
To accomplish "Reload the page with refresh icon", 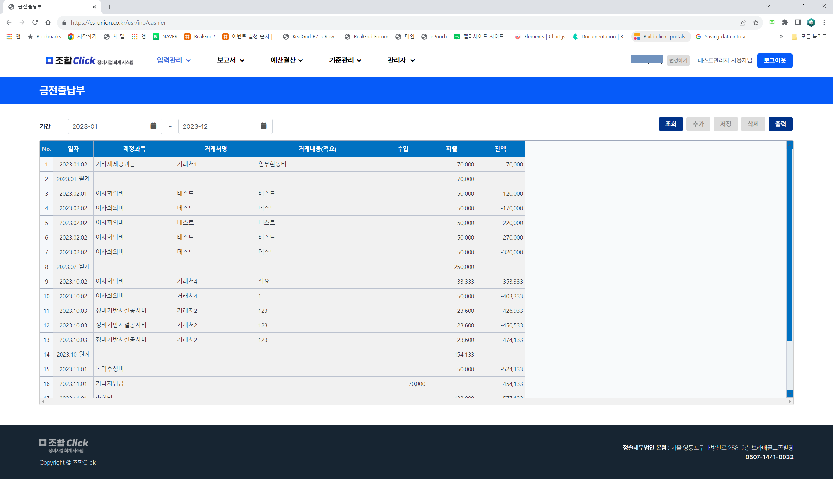I will (x=35, y=23).
